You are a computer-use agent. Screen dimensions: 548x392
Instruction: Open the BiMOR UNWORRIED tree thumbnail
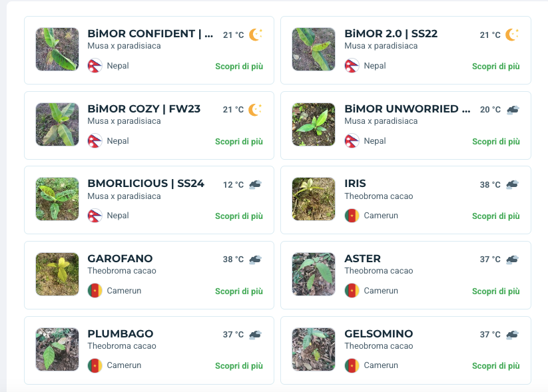click(x=314, y=124)
